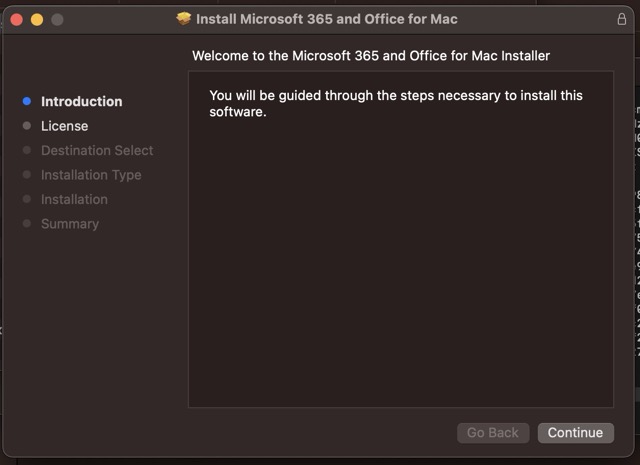Select the License step in sidebar

click(64, 126)
